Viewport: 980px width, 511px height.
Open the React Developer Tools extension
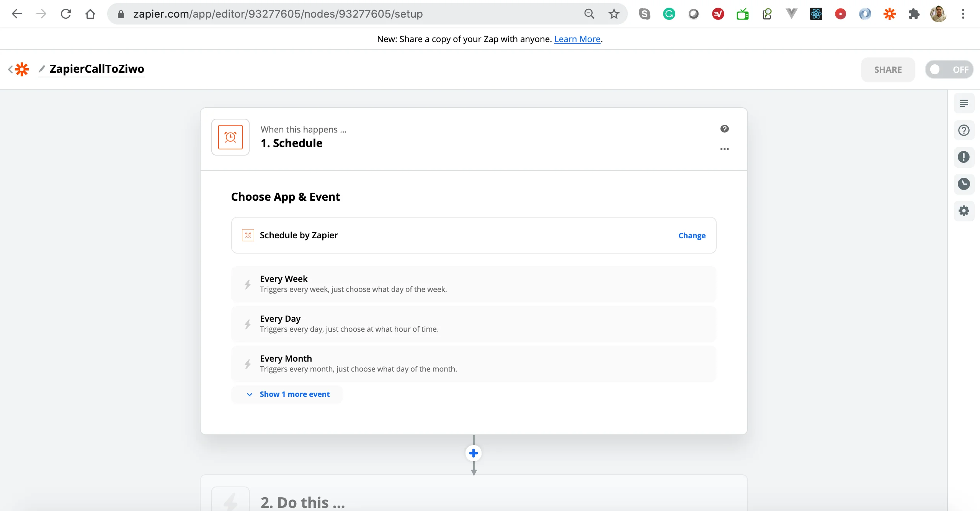tap(816, 14)
